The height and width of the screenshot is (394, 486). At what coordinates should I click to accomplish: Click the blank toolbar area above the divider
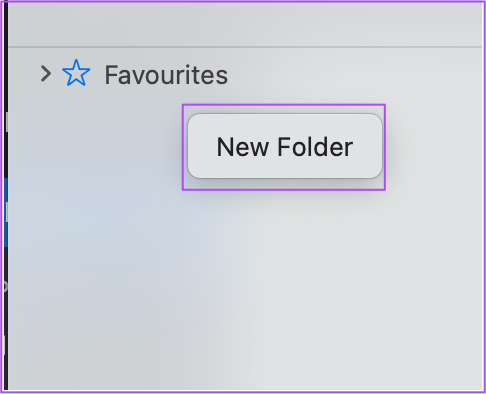click(x=245, y=24)
